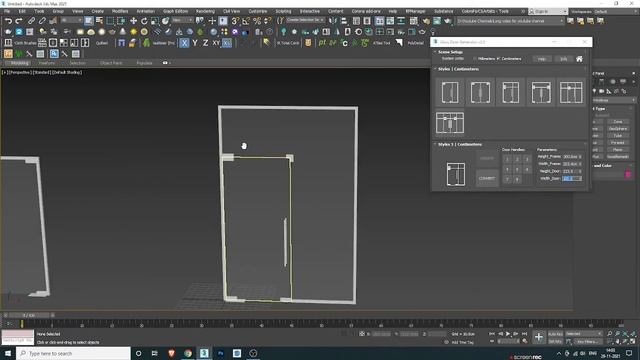
Task: Select the Millimeters radio button
Action: tap(475, 59)
